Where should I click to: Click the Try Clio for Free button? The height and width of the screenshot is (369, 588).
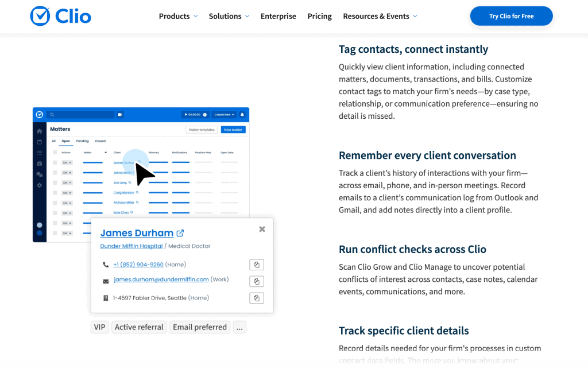(x=512, y=16)
